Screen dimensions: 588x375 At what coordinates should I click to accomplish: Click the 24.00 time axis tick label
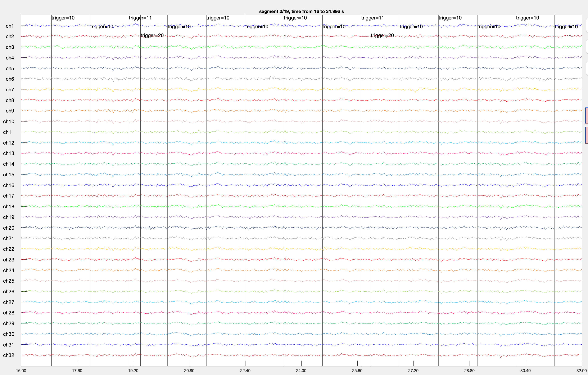click(301, 371)
